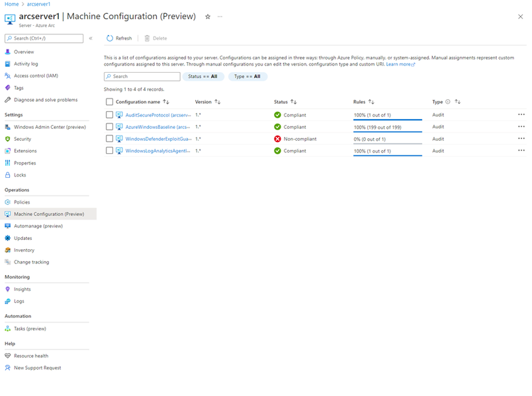Click the Resource health heart icon
Viewport: 532px width, 396px height.
point(7,356)
